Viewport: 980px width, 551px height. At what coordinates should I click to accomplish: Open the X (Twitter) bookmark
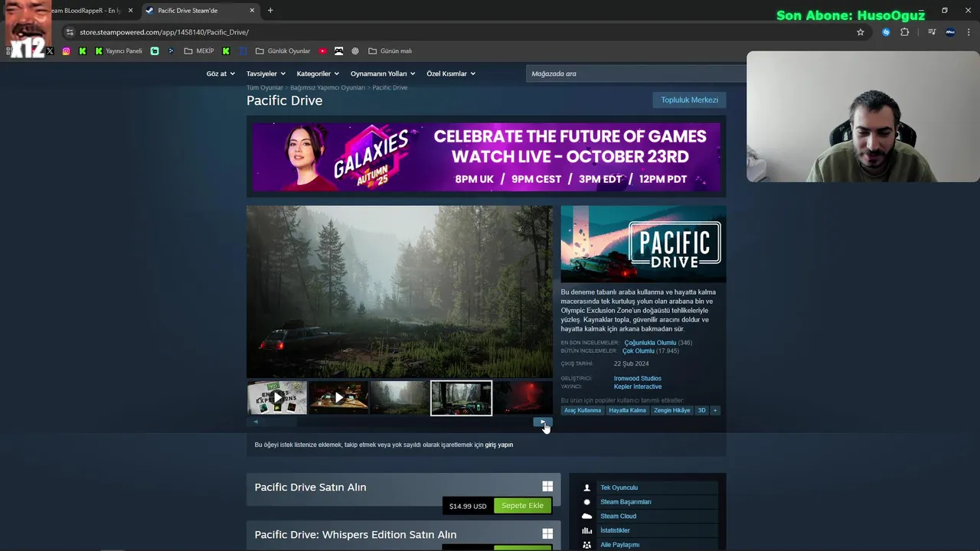click(x=51, y=51)
